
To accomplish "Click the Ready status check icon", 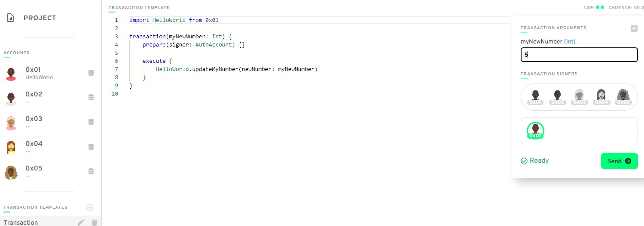I will click(524, 161).
